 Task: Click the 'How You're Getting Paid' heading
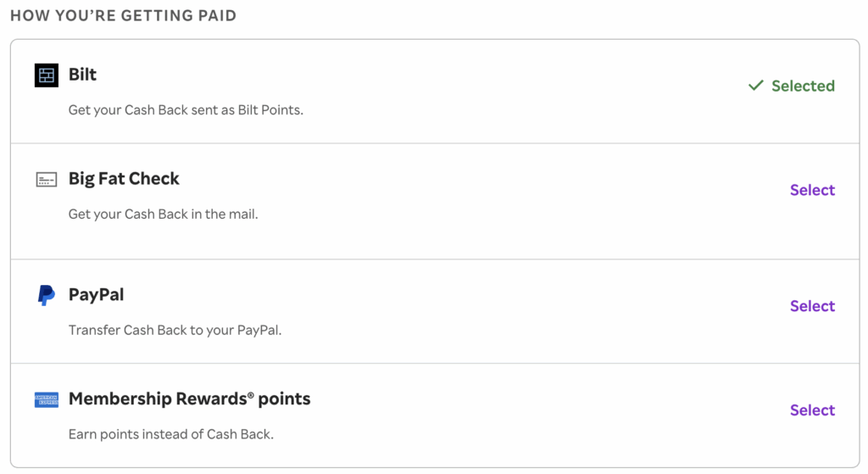[x=123, y=16]
